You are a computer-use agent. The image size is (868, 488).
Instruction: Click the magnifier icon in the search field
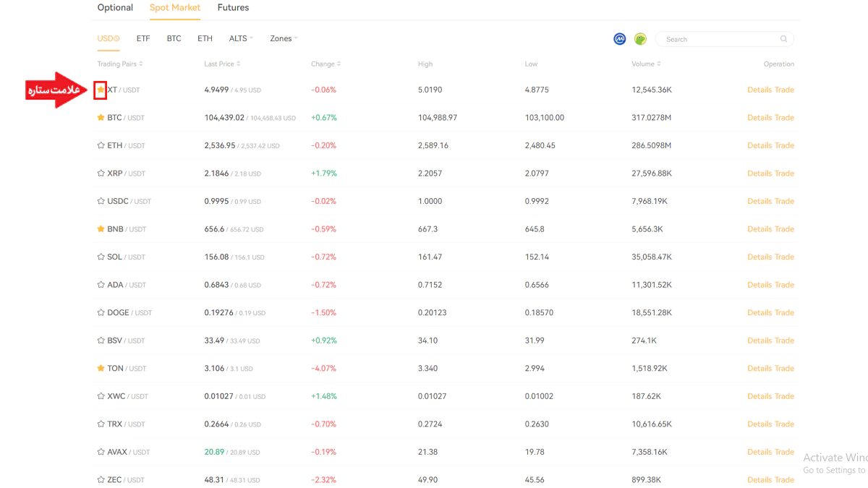coord(783,39)
